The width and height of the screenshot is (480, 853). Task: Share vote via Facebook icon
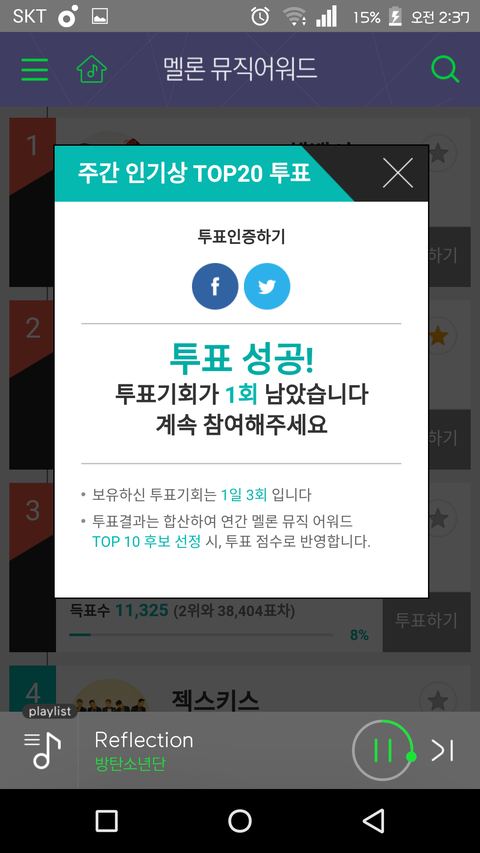coord(215,286)
